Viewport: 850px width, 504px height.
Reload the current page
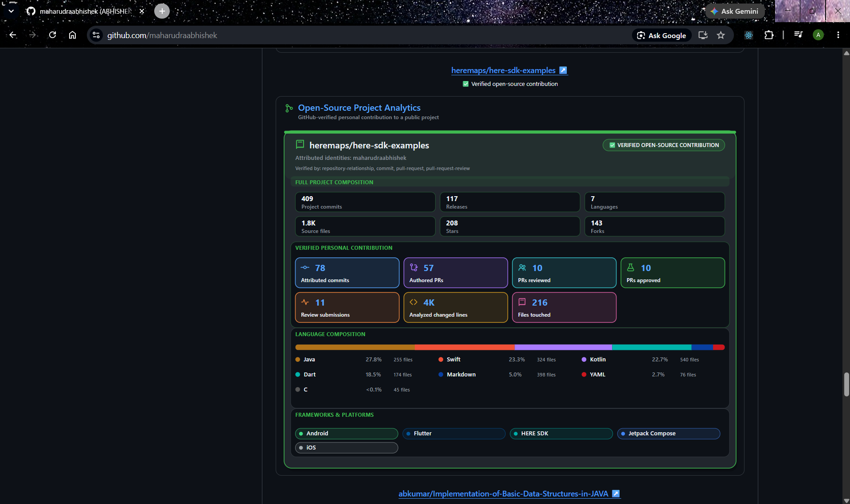[x=52, y=35]
